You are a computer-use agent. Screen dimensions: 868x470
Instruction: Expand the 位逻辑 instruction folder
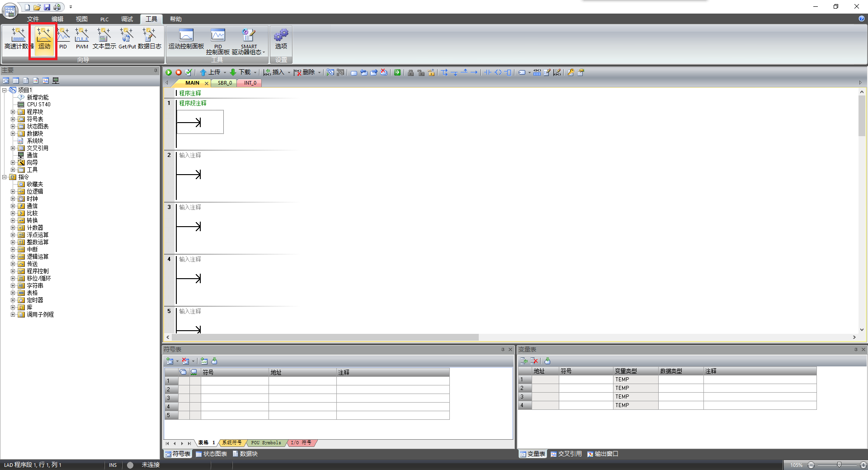pyautogui.click(x=13, y=191)
